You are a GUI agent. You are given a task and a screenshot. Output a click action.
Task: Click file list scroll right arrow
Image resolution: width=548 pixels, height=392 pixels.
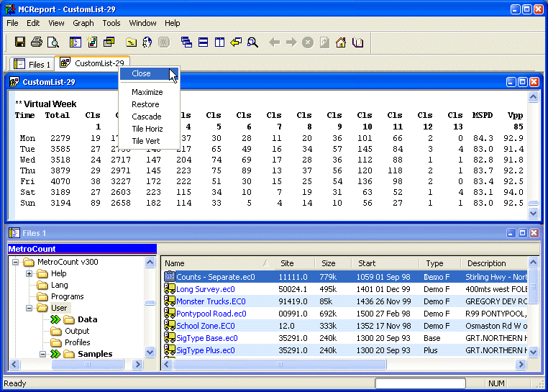coord(521,365)
